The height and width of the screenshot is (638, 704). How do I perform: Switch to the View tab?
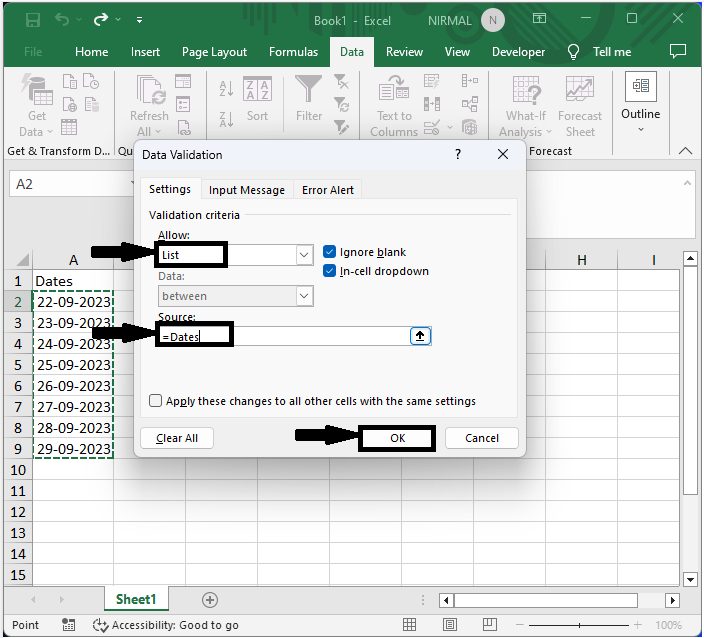coord(457,52)
